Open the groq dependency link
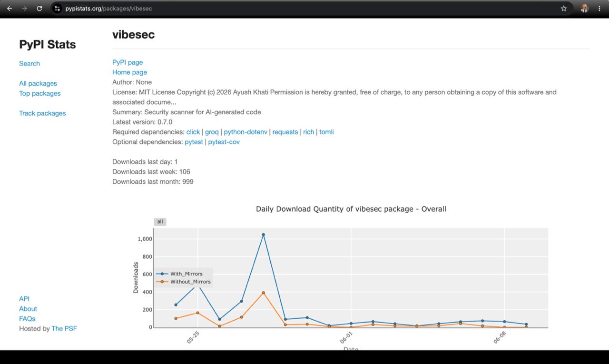Image resolution: width=609 pixels, height=364 pixels. 212,132
